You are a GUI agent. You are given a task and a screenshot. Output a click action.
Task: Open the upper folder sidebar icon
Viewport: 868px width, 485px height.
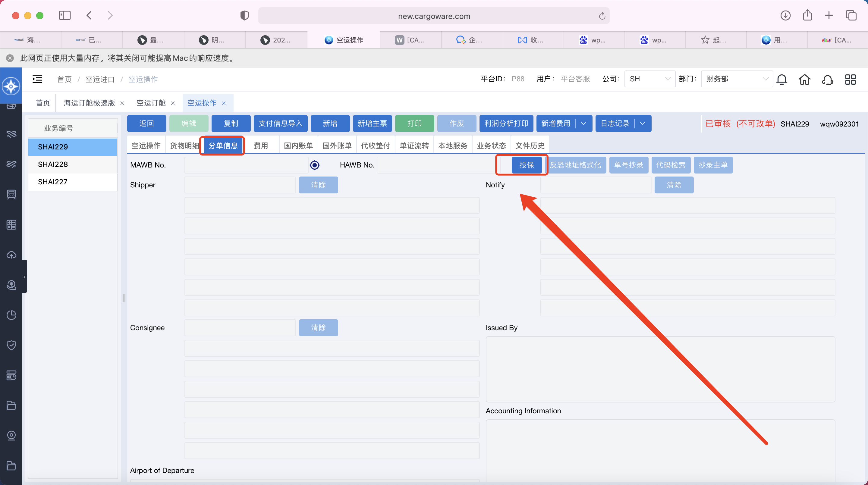(11, 405)
